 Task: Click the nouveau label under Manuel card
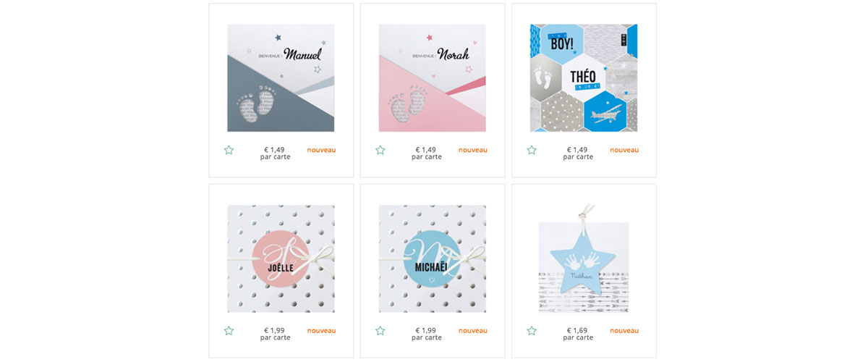pyautogui.click(x=321, y=150)
